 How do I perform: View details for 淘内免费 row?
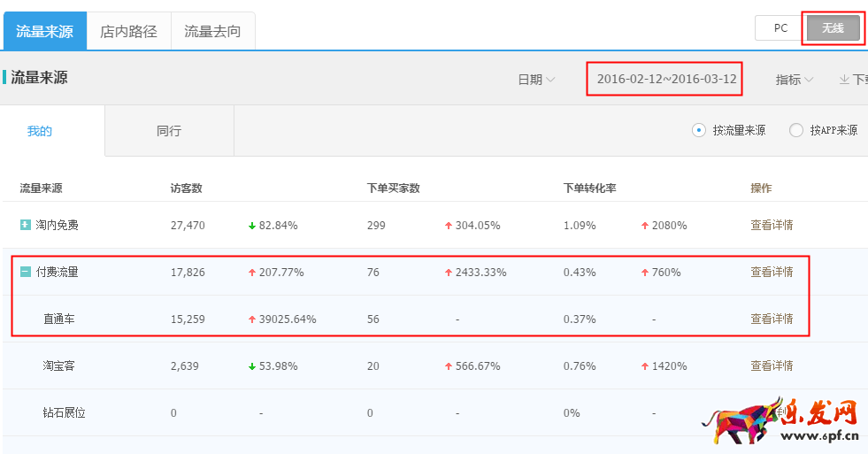[x=772, y=225]
